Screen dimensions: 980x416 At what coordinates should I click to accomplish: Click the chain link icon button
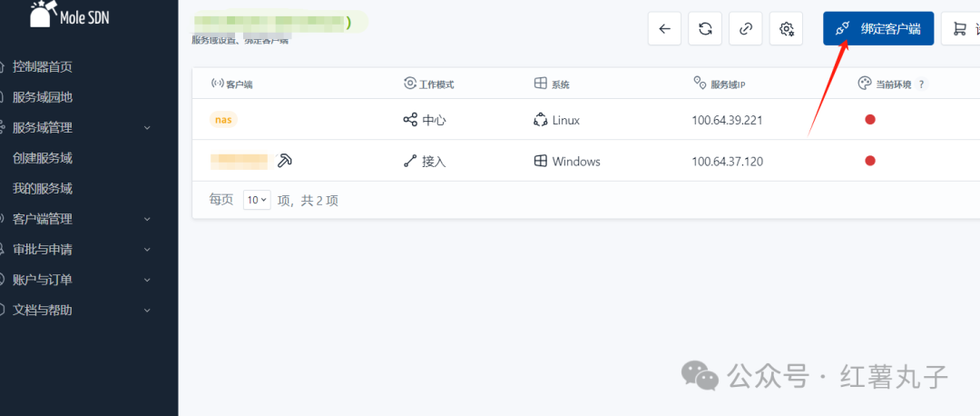746,29
